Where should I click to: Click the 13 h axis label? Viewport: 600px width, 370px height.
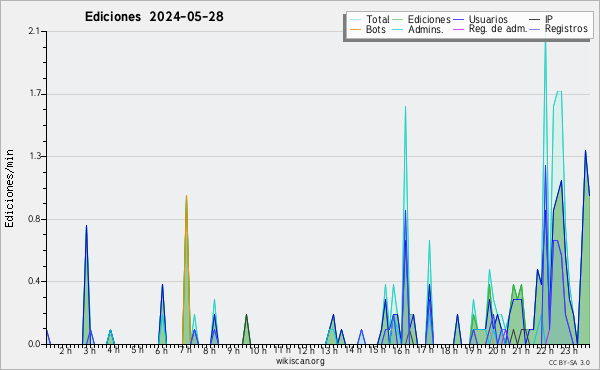click(x=329, y=350)
